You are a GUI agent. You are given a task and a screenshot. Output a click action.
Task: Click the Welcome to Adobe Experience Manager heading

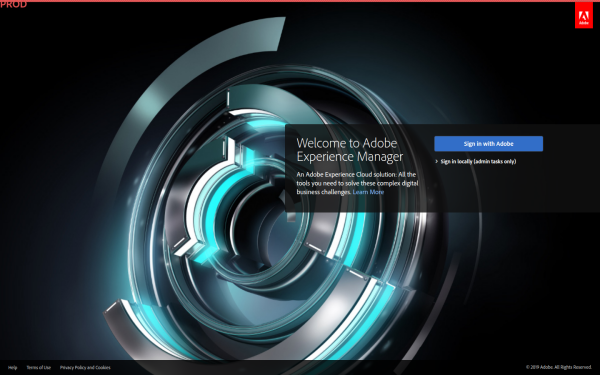350,150
